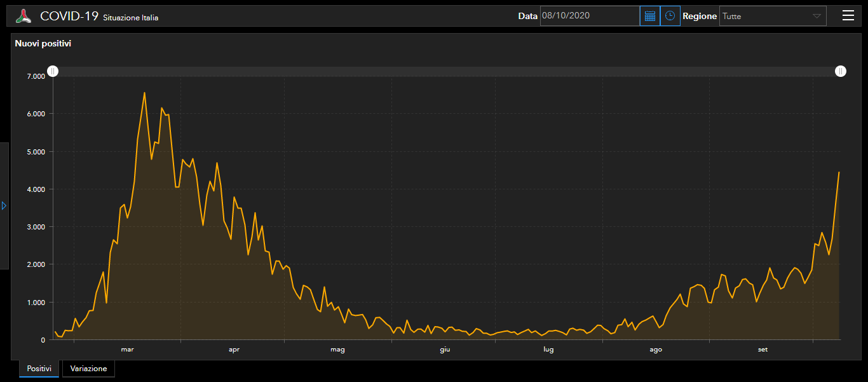Click the Nuovi positivi chart title
This screenshot has width=868, height=382.
[x=43, y=44]
